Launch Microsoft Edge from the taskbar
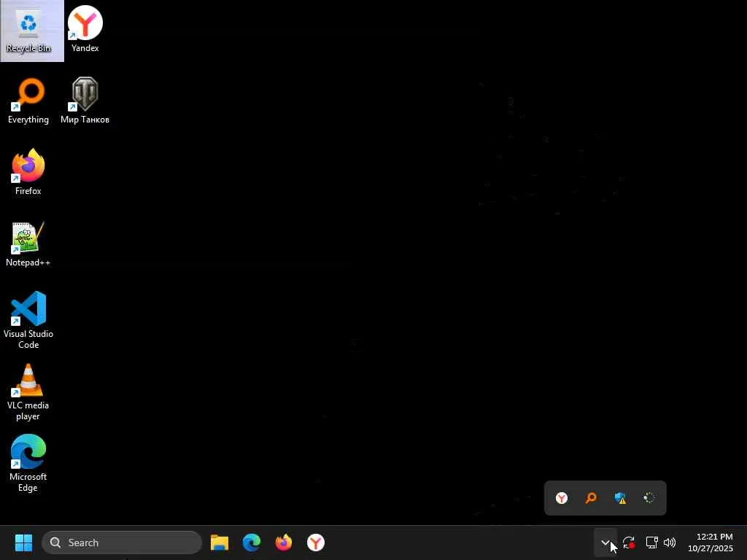The image size is (747, 560). (x=252, y=542)
